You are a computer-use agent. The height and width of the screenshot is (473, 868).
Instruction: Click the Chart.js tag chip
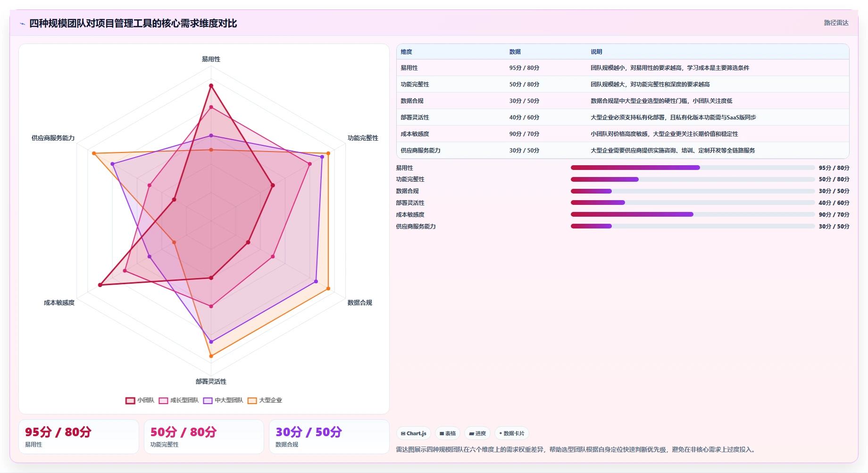(x=414, y=433)
